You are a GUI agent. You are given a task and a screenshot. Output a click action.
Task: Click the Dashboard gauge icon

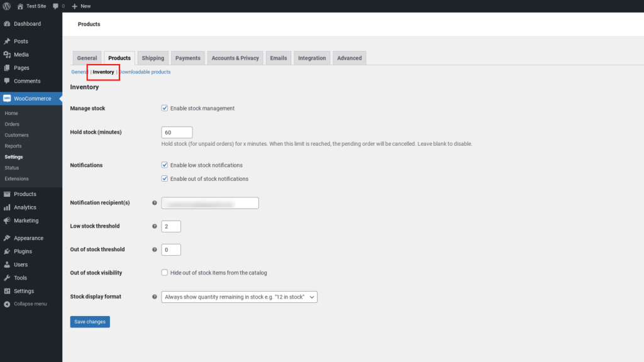pyautogui.click(x=7, y=24)
